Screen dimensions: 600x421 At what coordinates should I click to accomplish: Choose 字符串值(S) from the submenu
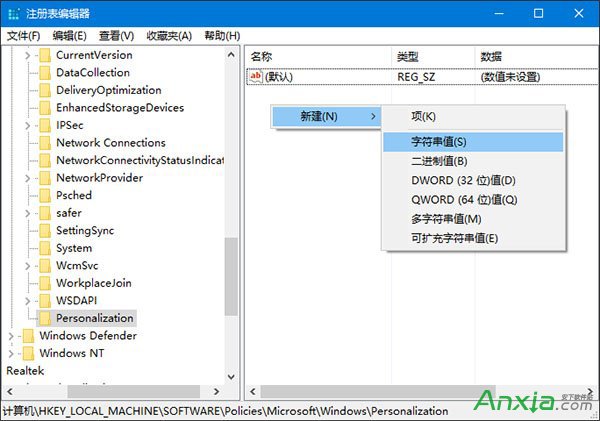(473, 142)
